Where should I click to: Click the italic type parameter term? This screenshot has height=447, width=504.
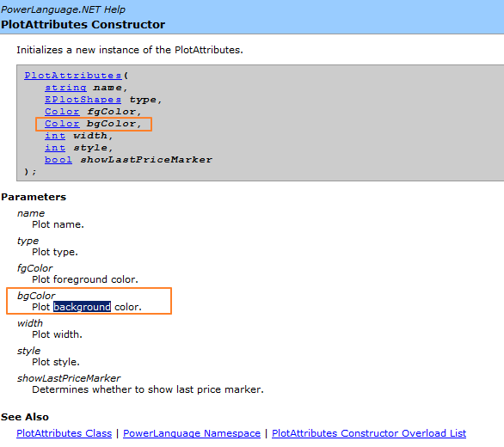[28, 241]
